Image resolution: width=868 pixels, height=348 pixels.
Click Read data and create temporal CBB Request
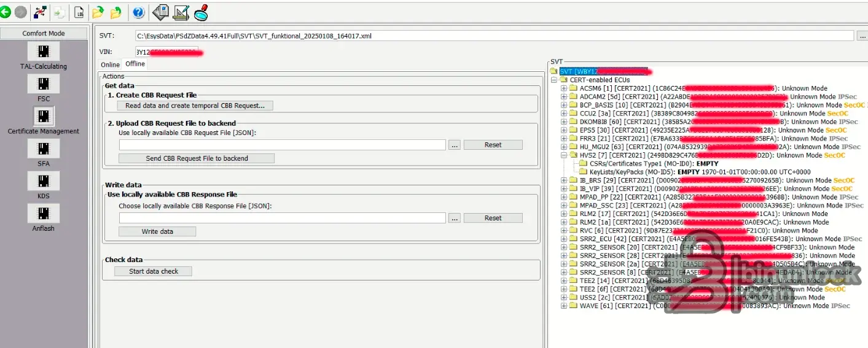click(x=195, y=106)
